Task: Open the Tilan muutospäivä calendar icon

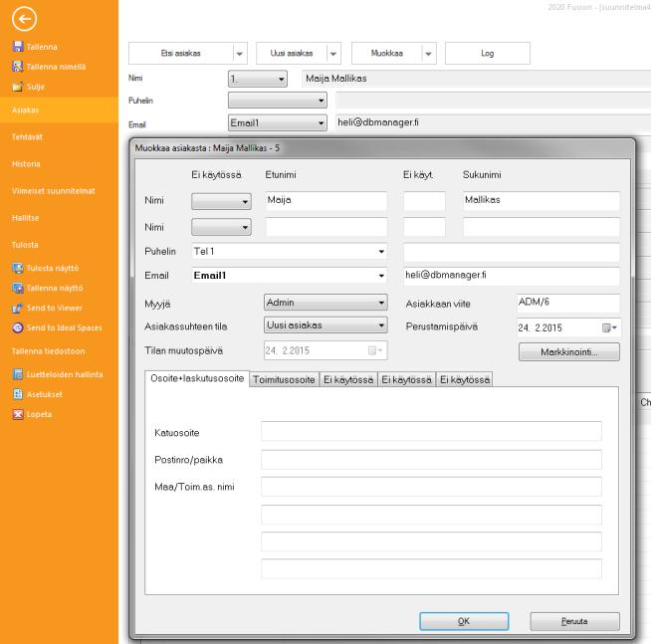Action: (375, 350)
